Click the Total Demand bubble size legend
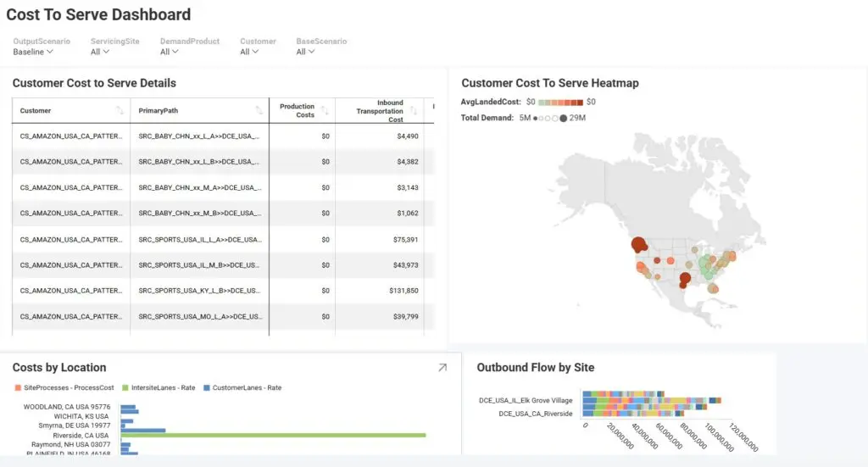The height and width of the screenshot is (467, 868). click(551, 118)
